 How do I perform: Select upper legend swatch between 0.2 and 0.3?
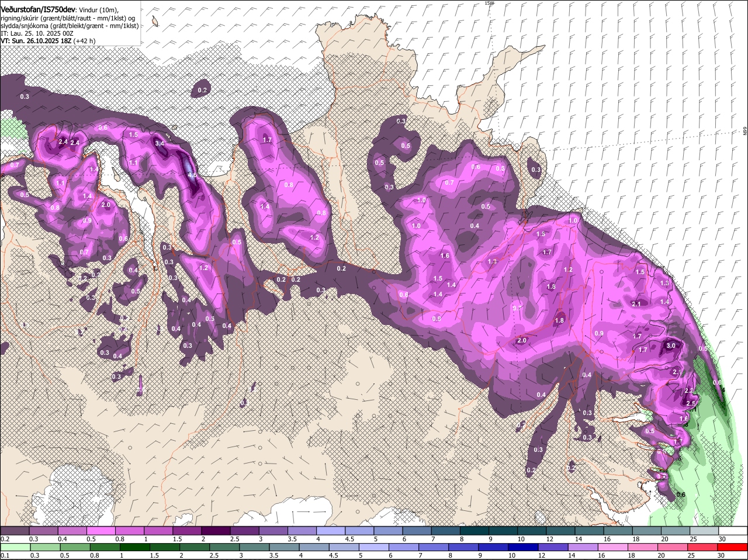[x=15, y=531]
